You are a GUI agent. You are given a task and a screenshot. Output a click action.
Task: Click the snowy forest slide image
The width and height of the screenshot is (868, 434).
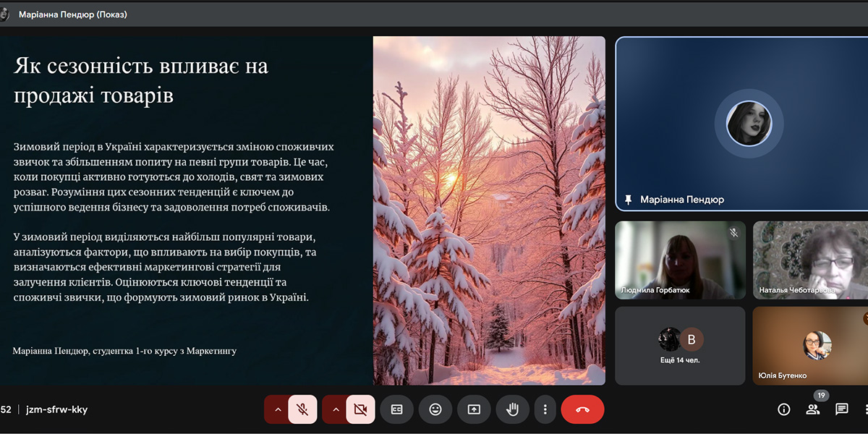pyautogui.click(x=489, y=210)
